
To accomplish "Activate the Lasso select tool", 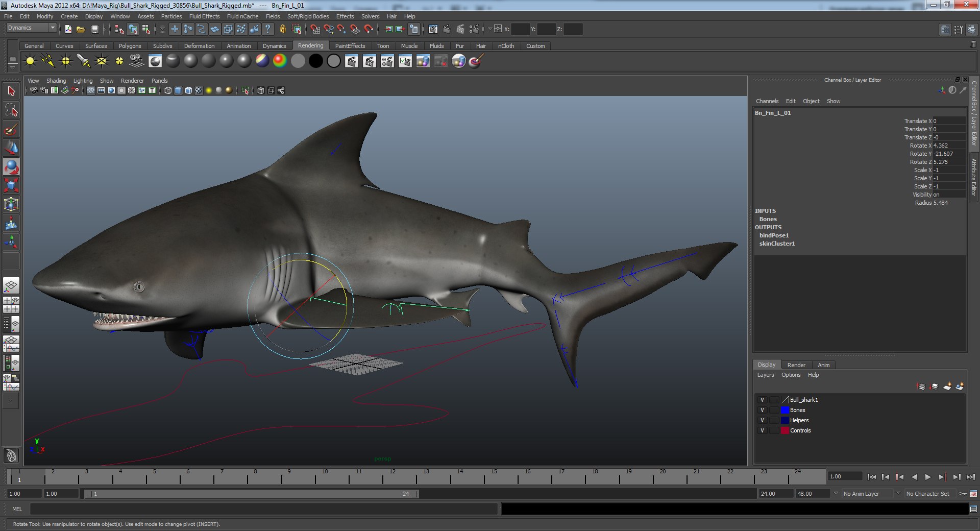I will coord(11,110).
